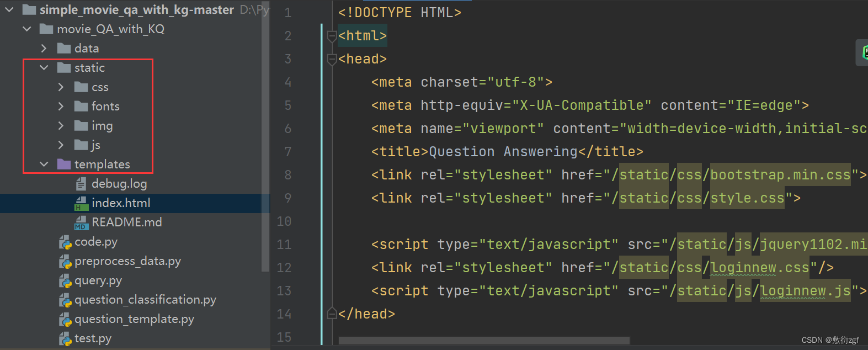Select the static folder label
868x350 pixels.
pyautogui.click(x=89, y=67)
